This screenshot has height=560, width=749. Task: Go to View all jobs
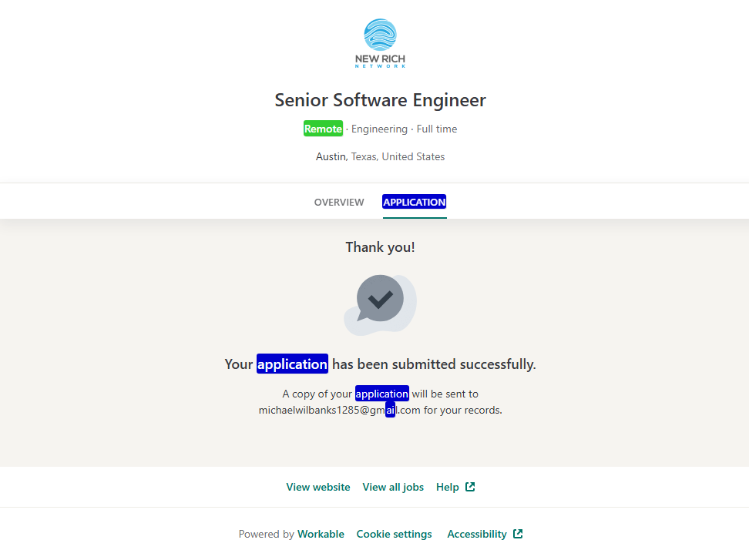393,487
